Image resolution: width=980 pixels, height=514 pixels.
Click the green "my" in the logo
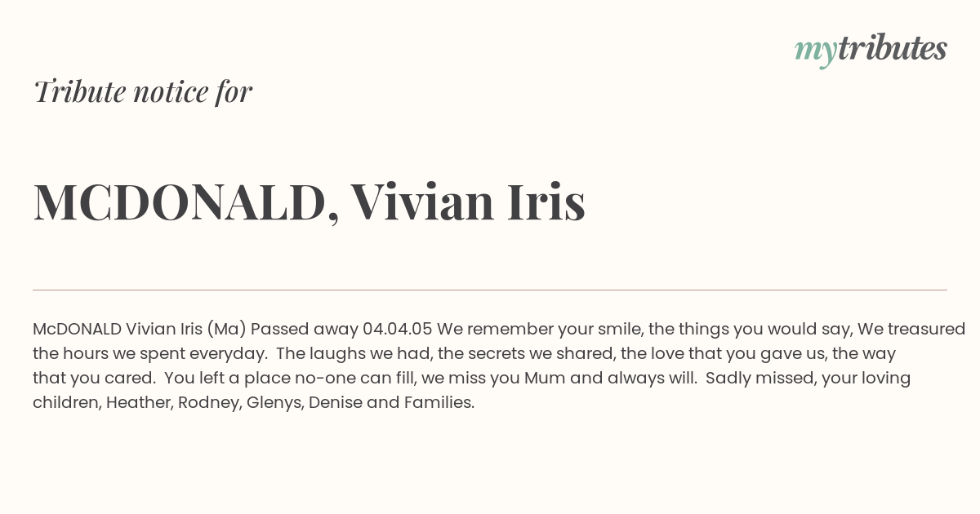tap(815, 51)
